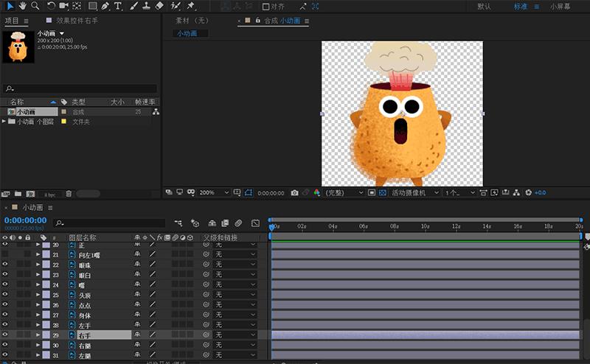Select the Puppet Pin tool

tap(191, 6)
